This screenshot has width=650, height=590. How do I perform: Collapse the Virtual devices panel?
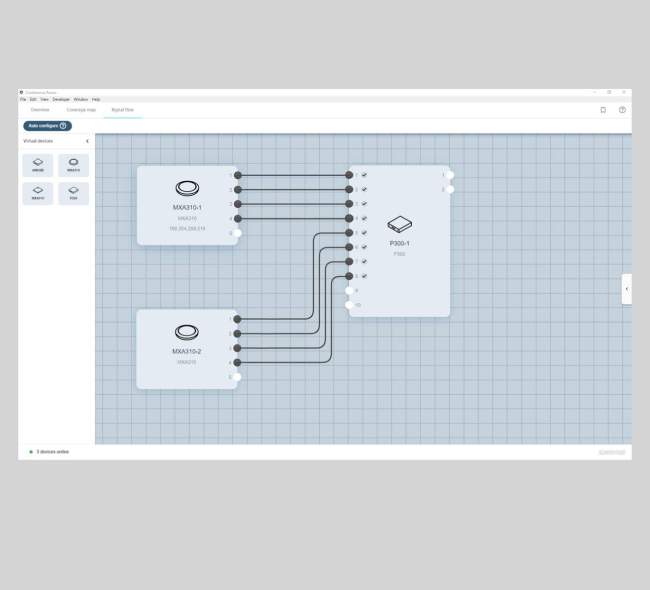click(x=87, y=141)
